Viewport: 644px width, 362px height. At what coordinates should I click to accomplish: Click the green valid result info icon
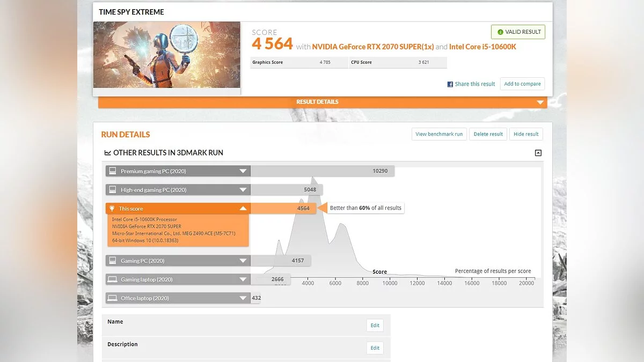[500, 32]
